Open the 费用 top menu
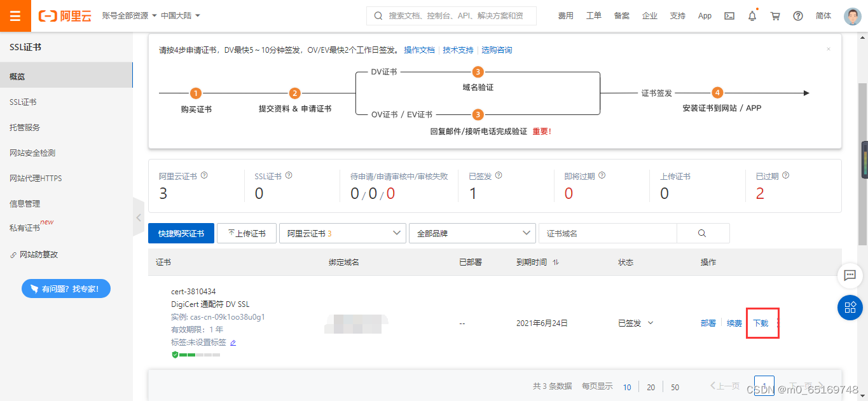Image resolution: width=868 pixels, height=401 pixels. click(565, 16)
